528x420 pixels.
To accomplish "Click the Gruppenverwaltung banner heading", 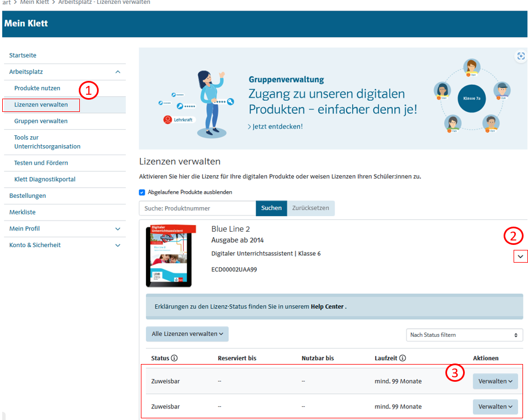I will pos(286,79).
